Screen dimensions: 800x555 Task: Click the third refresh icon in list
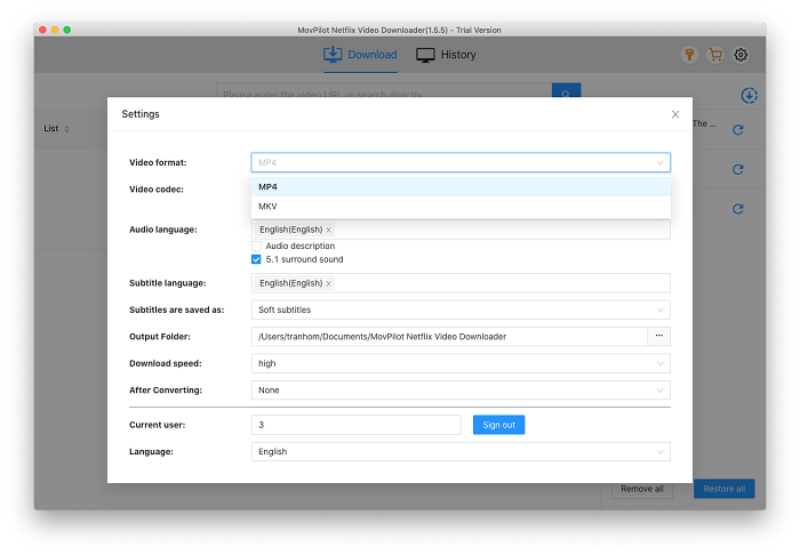pos(738,209)
